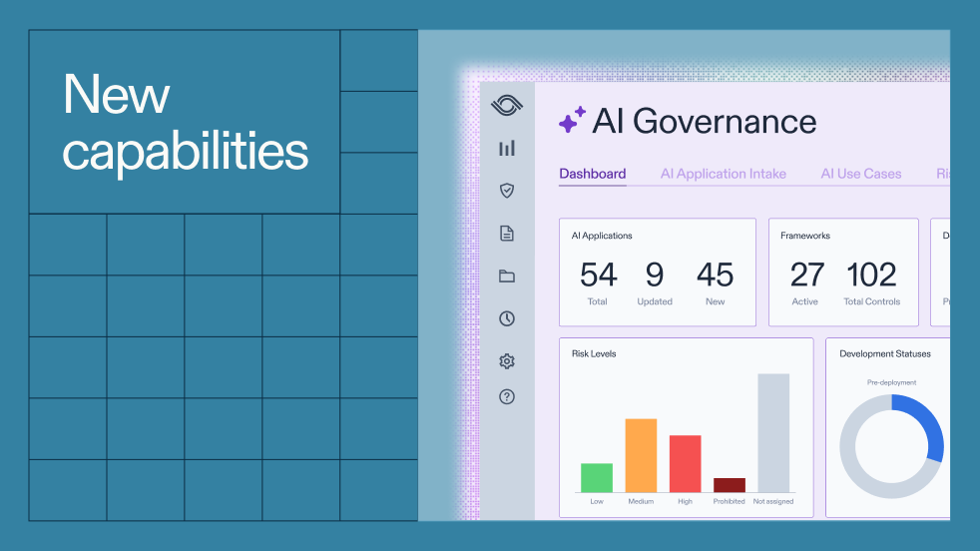Click the Medium axis label
The height and width of the screenshot is (551, 980).
pos(641,502)
